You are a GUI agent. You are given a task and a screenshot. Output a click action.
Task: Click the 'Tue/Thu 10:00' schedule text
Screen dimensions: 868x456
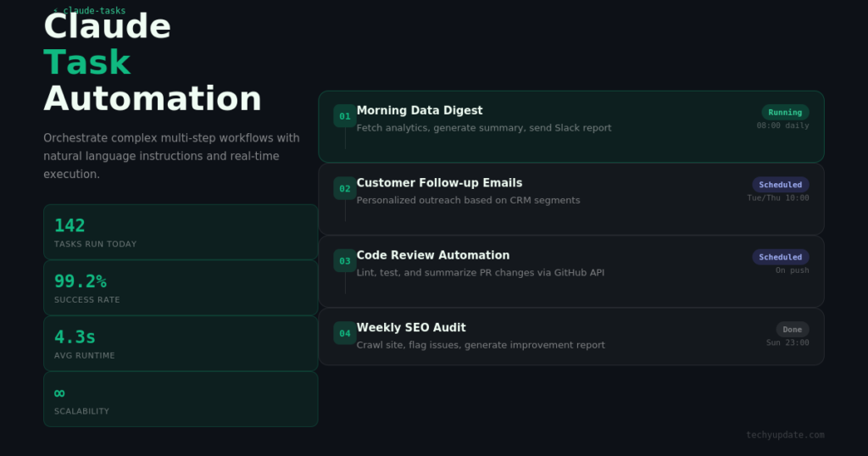(778, 198)
